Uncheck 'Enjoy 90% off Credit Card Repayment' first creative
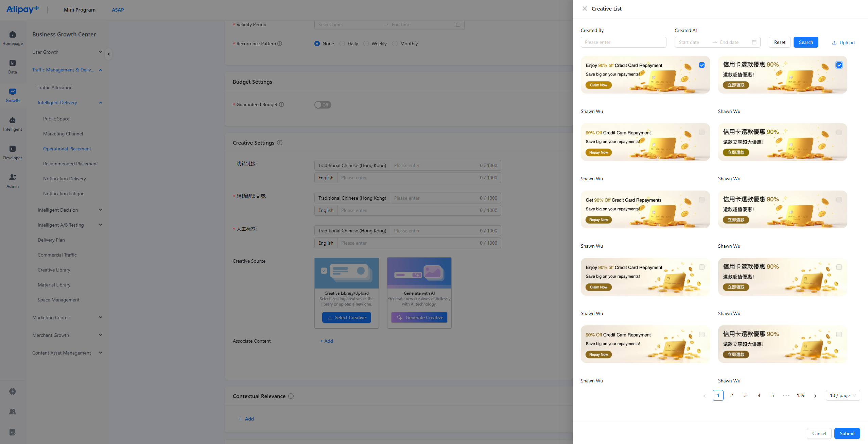The width and height of the screenshot is (868, 444). (702, 65)
